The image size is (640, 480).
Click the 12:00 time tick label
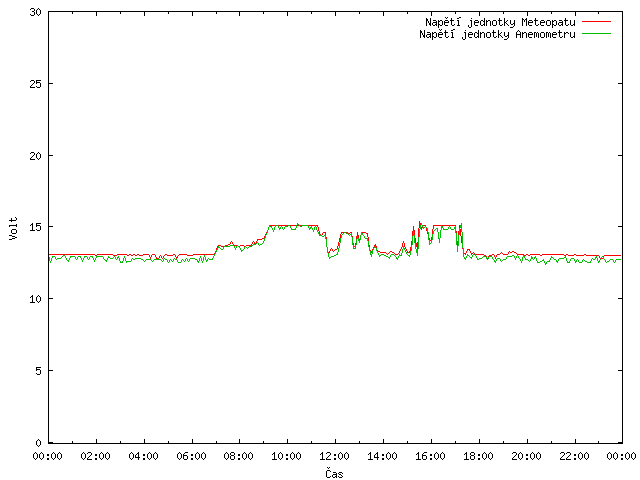[x=334, y=456]
